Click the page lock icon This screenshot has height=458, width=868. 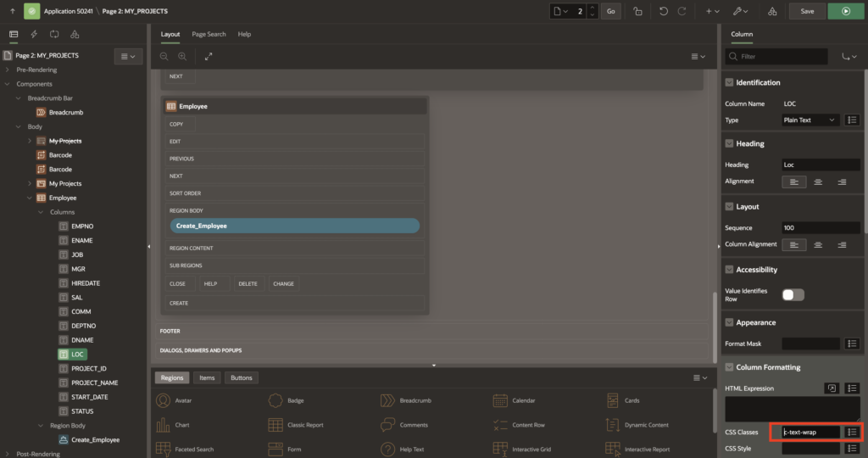click(637, 11)
